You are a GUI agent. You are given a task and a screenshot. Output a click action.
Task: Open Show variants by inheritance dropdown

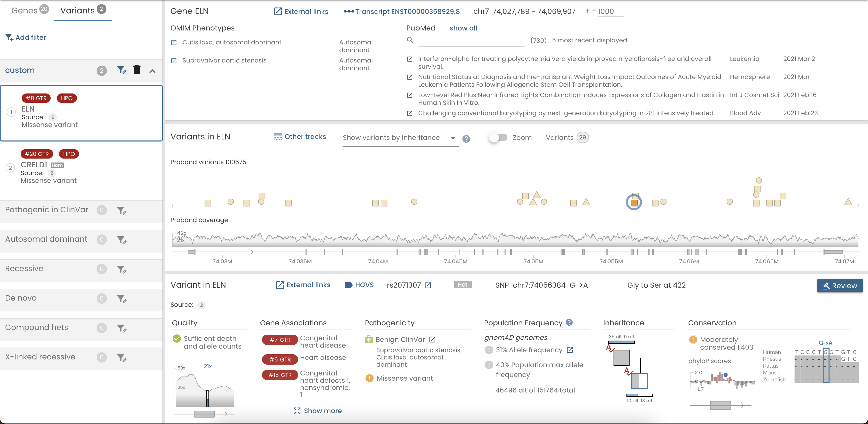[400, 138]
